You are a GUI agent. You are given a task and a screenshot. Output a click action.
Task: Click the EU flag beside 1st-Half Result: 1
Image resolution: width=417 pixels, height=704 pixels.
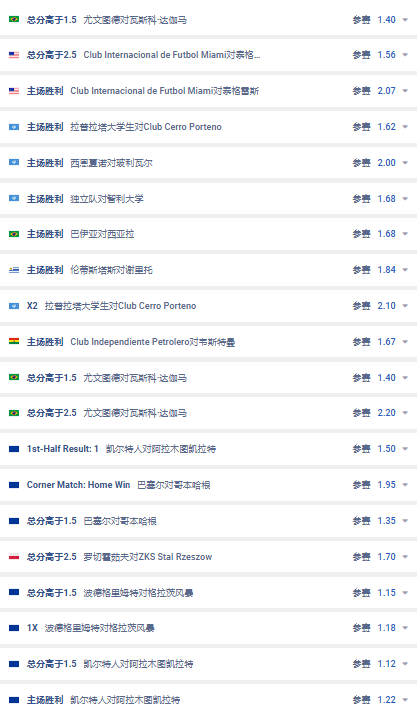[x=14, y=449]
